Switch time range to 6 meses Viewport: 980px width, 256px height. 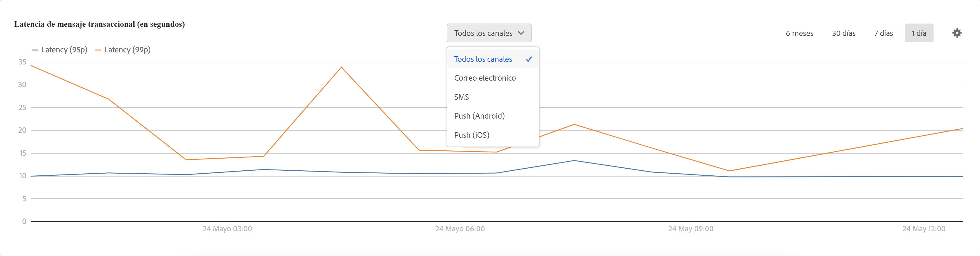tap(799, 33)
